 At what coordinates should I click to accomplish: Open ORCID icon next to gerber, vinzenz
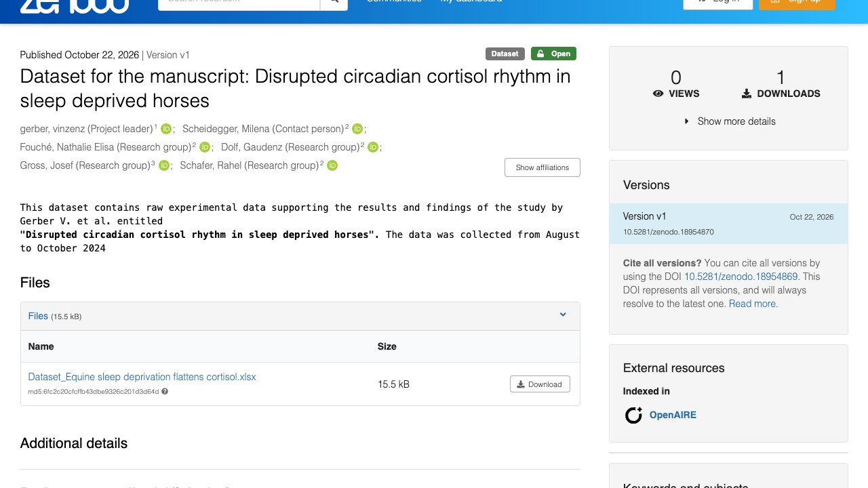click(166, 129)
